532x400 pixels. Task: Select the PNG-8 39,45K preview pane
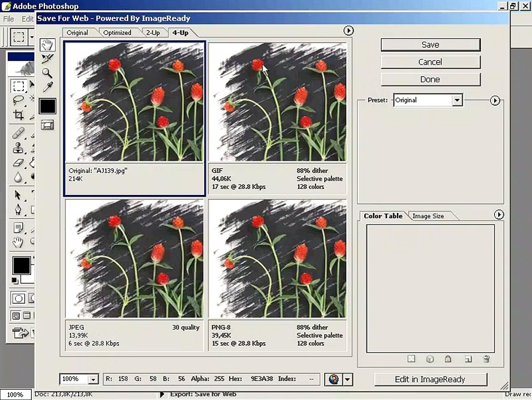tap(278, 275)
